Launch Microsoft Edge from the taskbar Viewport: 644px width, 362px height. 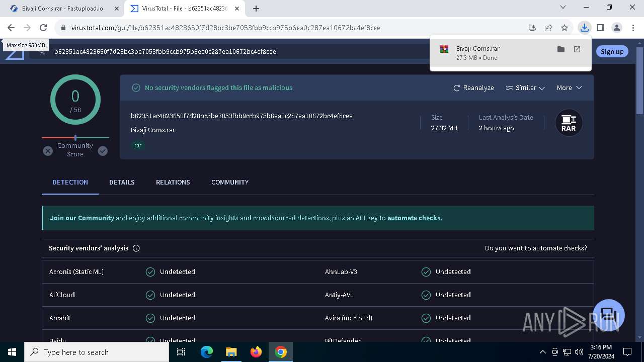point(207,352)
